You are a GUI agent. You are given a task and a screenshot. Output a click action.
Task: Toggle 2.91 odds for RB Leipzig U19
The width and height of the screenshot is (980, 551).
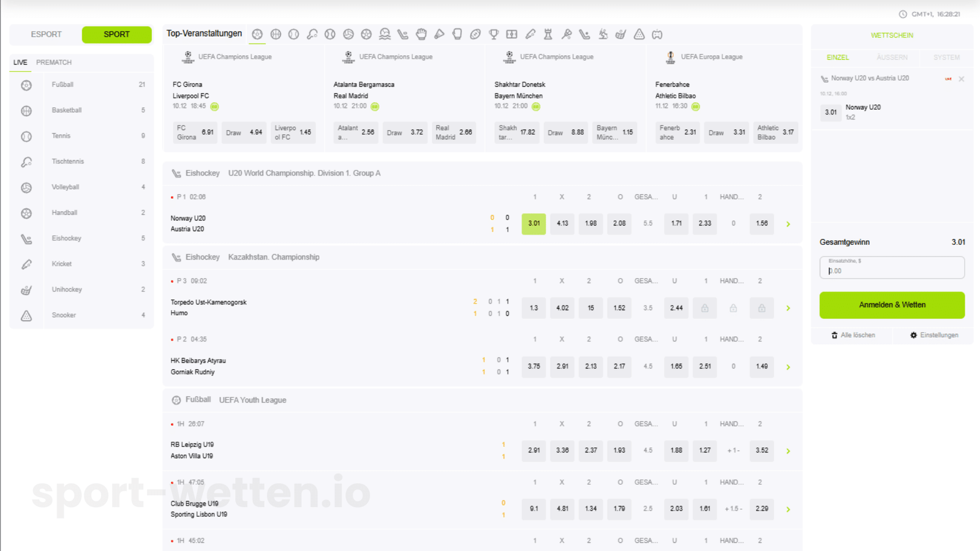click(533, 450)
